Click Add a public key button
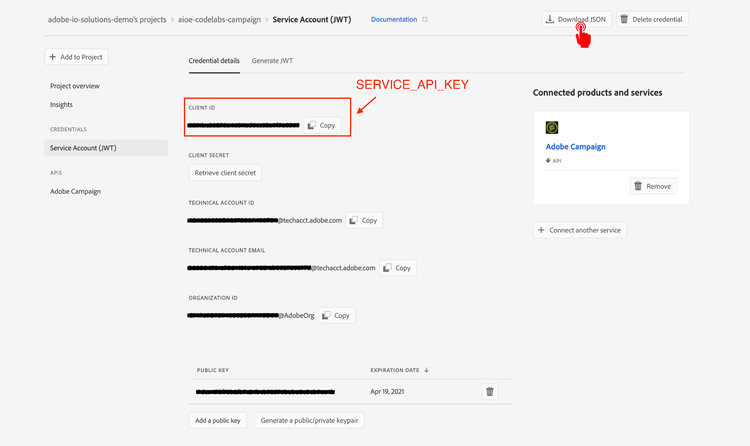Screen dimensions: 750x446 click(217, 420)
